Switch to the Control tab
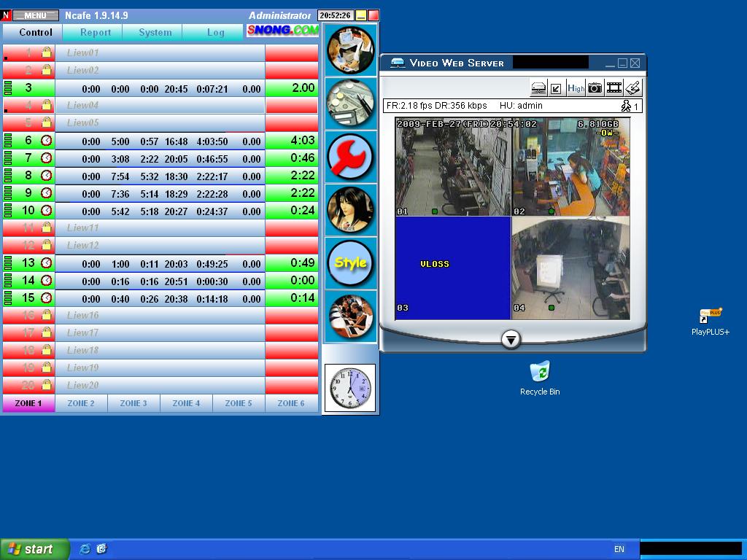The width and height of the screenshot is (747, 560). tap(32, 32)
